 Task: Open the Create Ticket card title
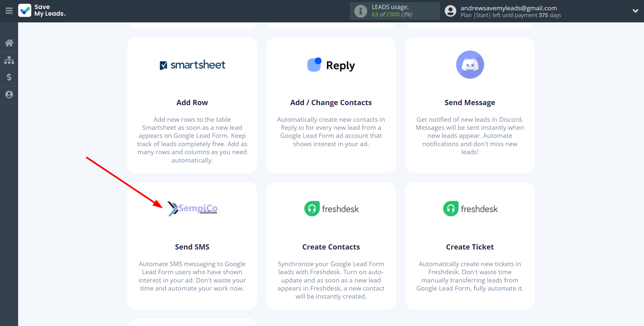470,247
